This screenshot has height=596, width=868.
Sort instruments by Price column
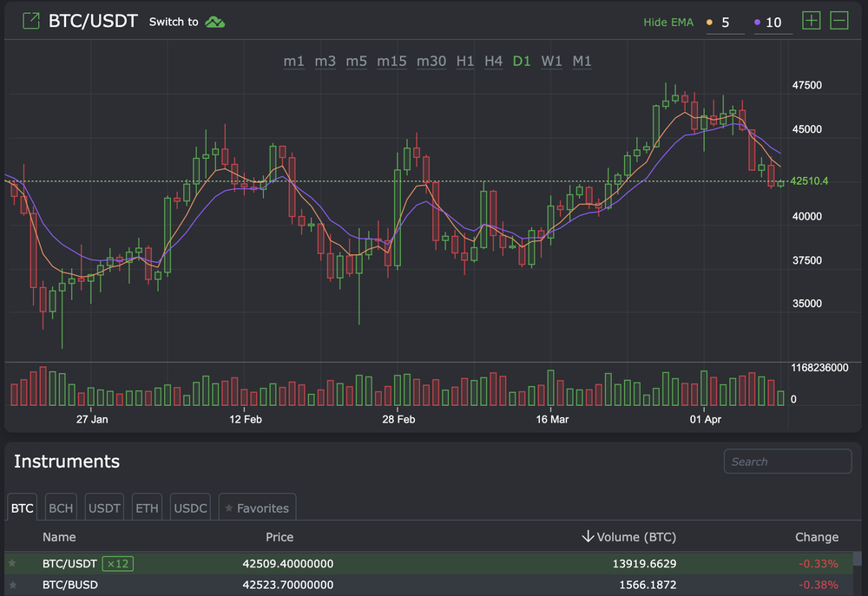[279, 537]
